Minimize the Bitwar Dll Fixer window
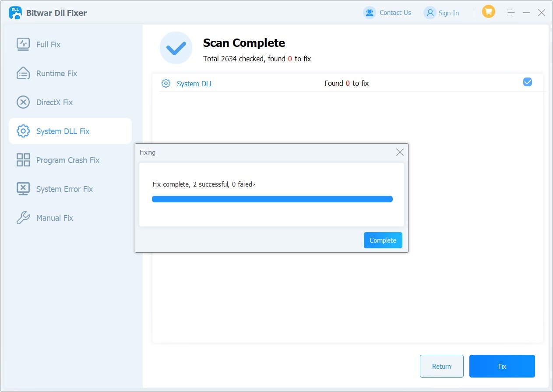The width and height of the screenshot is (553, 392). pos(526,13)
